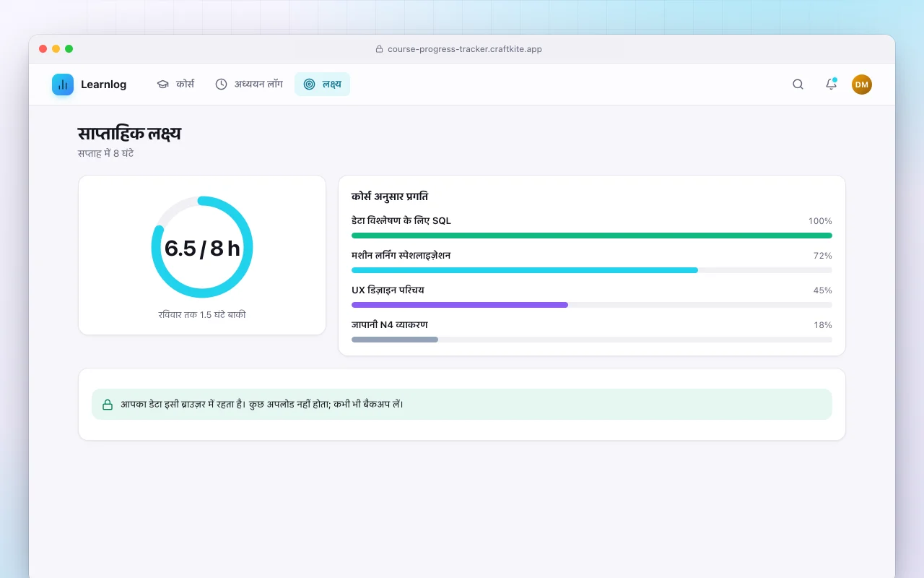Switch to the अध्ययन लॉग tab

click(x=249, y=85)
